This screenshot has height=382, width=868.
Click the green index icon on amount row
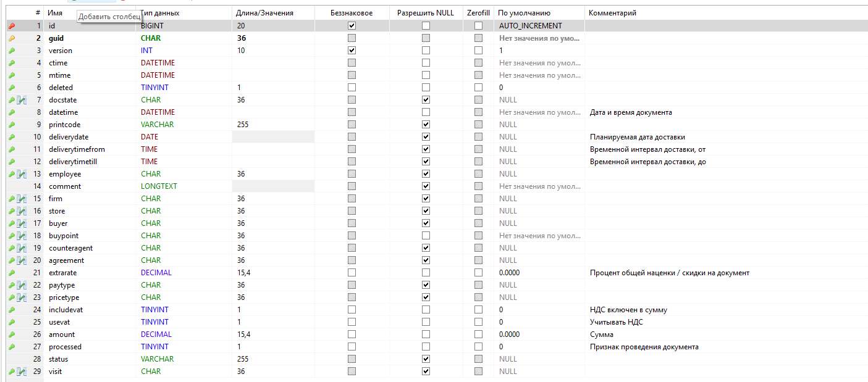pos(11,334)
